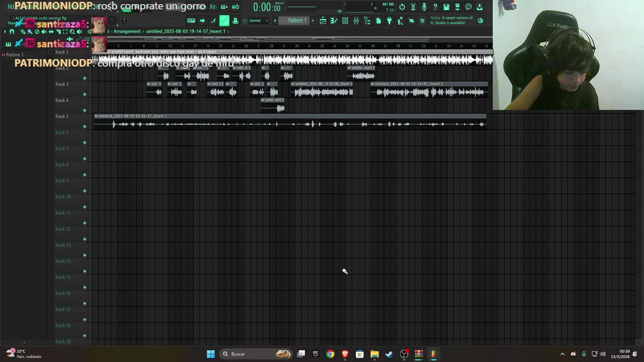The image size is (644, 362).
Task: Toggle overdub/blend recording button
Action: 224,7
